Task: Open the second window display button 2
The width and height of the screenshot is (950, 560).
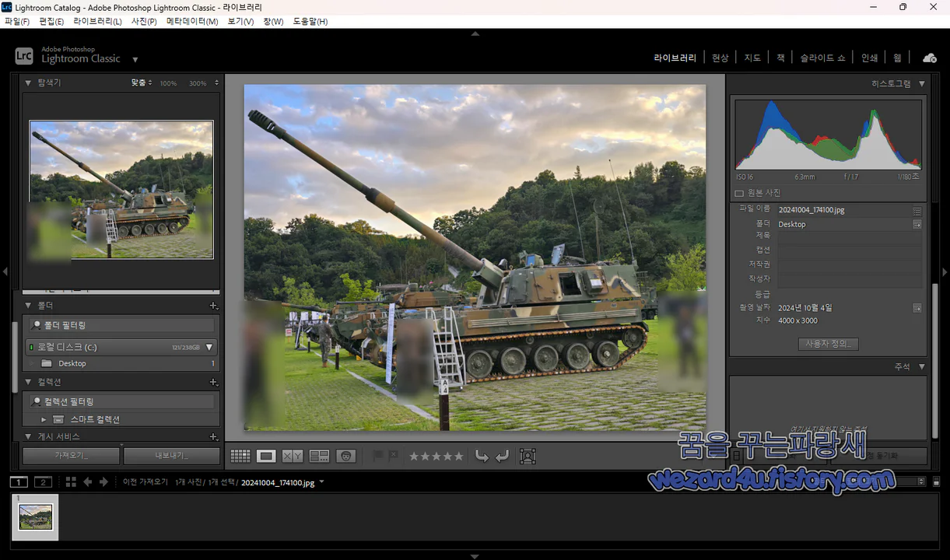Action: pyautogui.click(x=44, y=482)
